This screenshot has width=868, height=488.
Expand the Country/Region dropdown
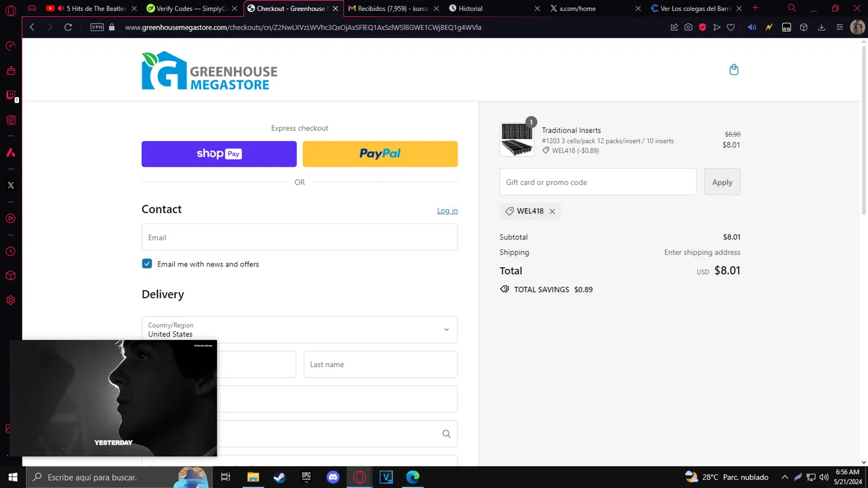pyautogui.click(x=300, y=330)
